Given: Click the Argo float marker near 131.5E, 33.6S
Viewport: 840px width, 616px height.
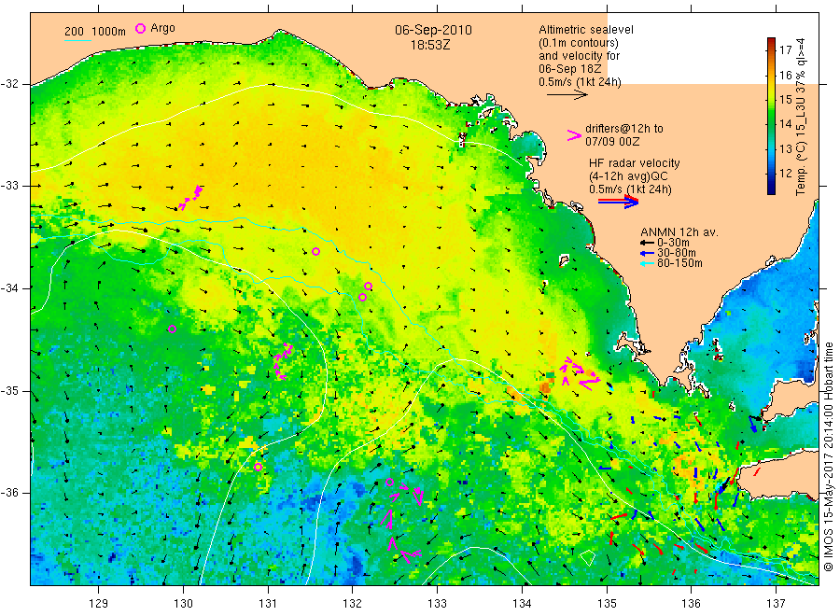Looking at the screenshot, I should [x=316, y=252].
